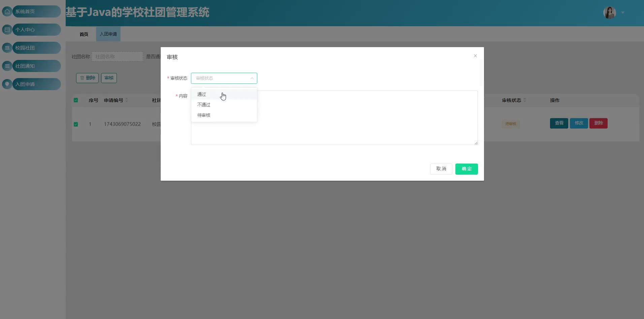The image size is (644, 319).
Task: Open 系统首页 in the sidebar
Action: point(37,11)
